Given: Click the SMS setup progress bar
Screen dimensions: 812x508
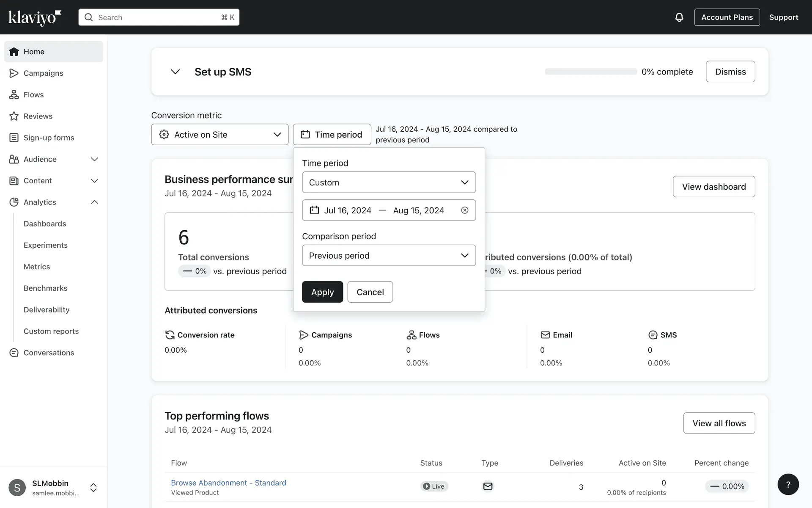Looking at the screenshot, I should click(590, 72).
